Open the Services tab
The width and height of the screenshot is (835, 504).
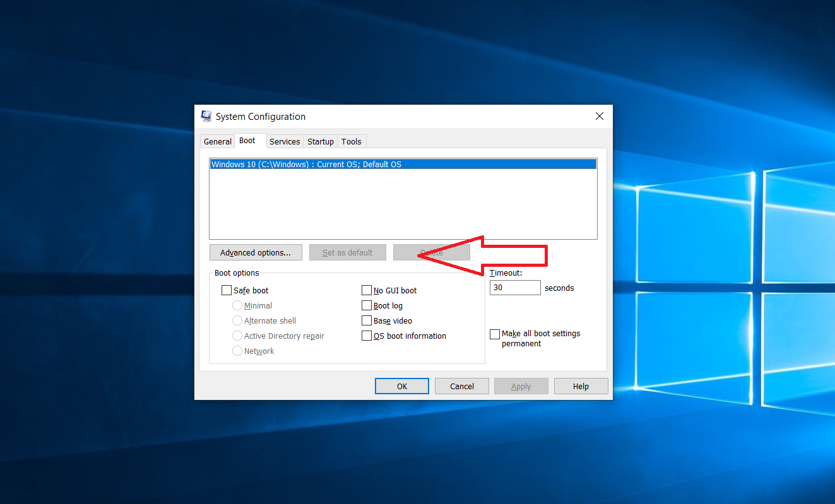tap(285, 142)
